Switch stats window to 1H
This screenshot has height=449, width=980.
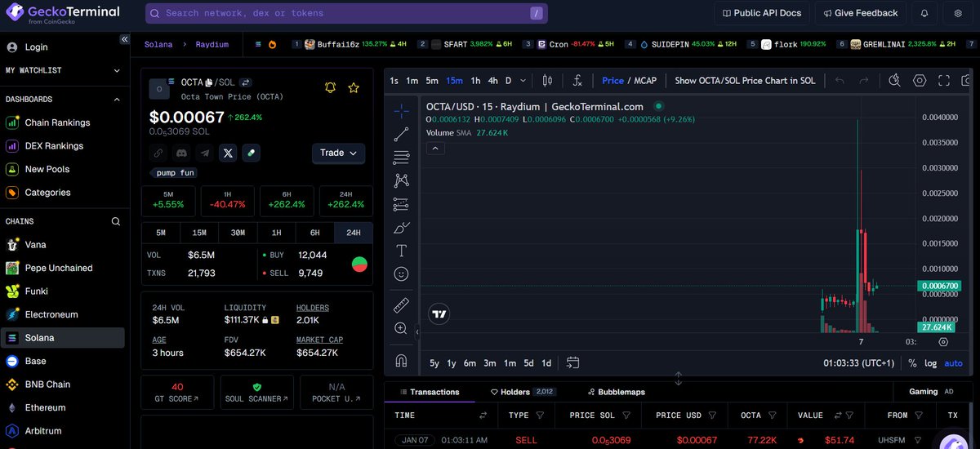point(276,233)
